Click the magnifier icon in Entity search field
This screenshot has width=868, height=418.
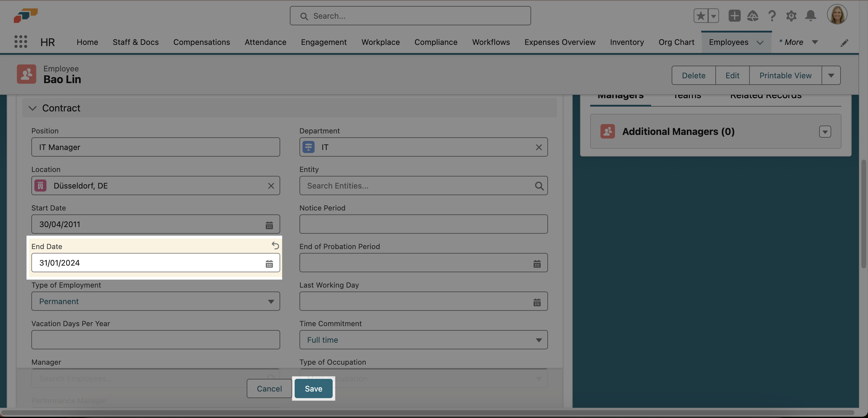pyautogui.click(x=540, y=186)
